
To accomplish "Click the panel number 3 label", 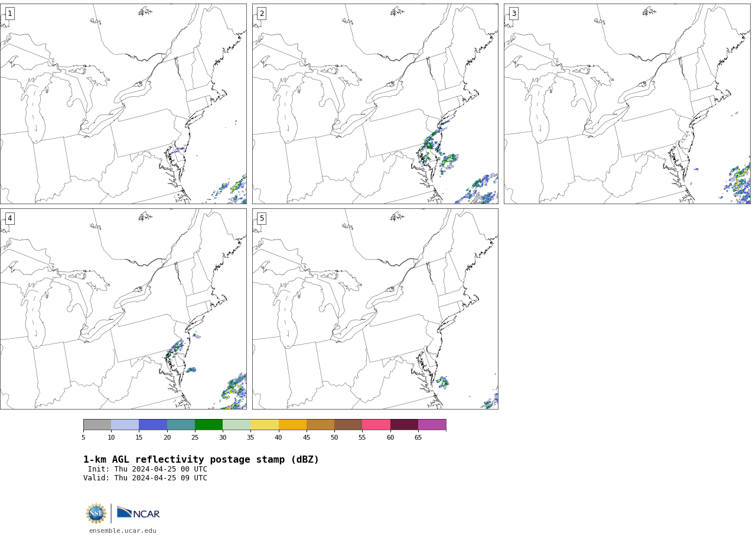I will coord(513,14).
